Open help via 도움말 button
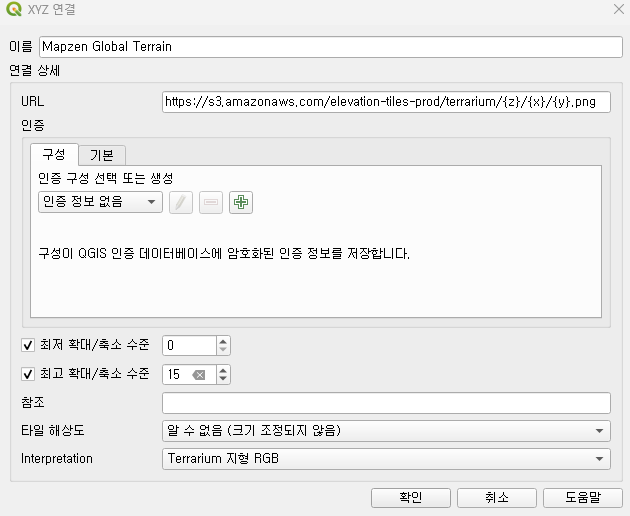The width and height of the screenshot is (630, 516). point(583,498)
